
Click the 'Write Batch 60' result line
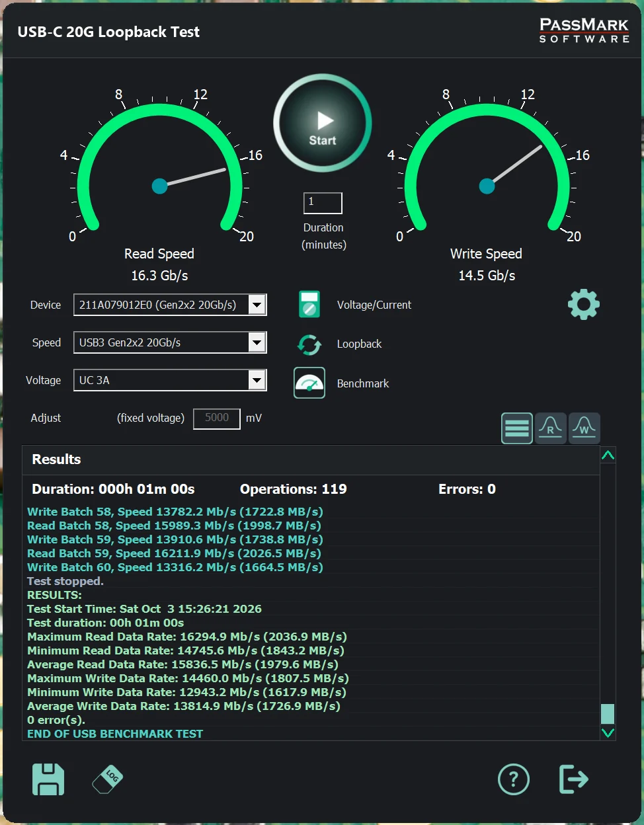point(175,567)
